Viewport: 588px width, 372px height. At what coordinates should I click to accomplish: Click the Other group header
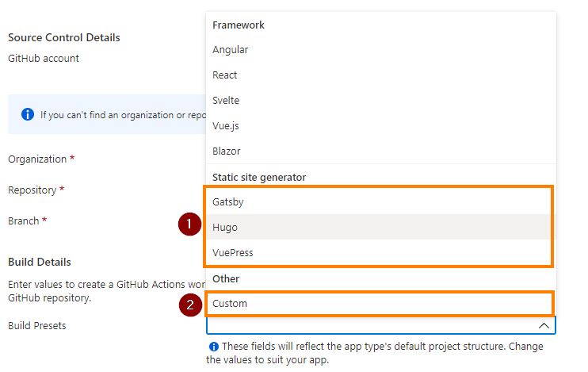226,279
